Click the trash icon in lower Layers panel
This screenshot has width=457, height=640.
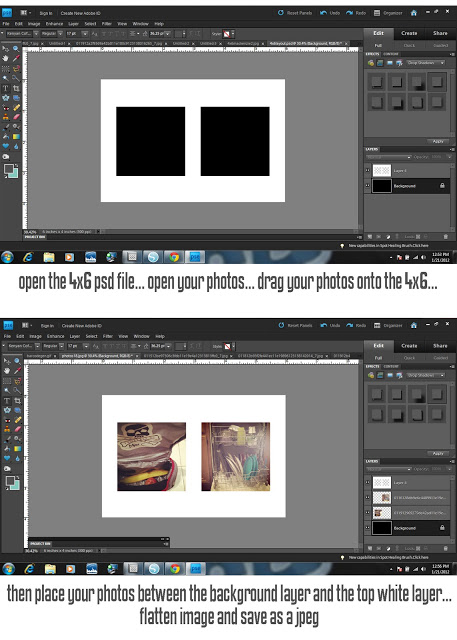click(x=446, y=549)
